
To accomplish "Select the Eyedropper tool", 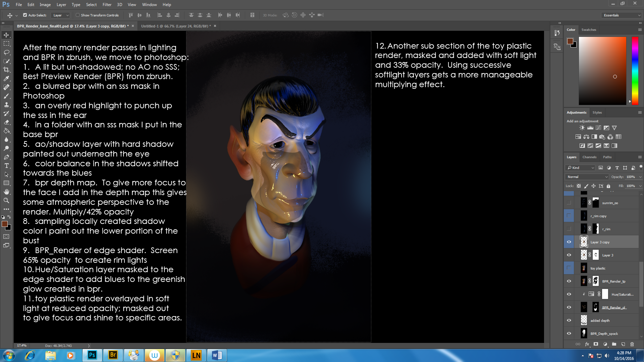I will coord(6,78).
